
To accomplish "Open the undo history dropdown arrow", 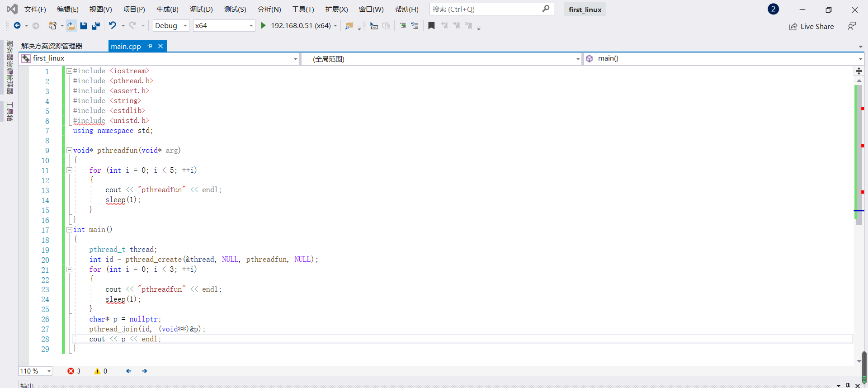I will coord(123,26).
